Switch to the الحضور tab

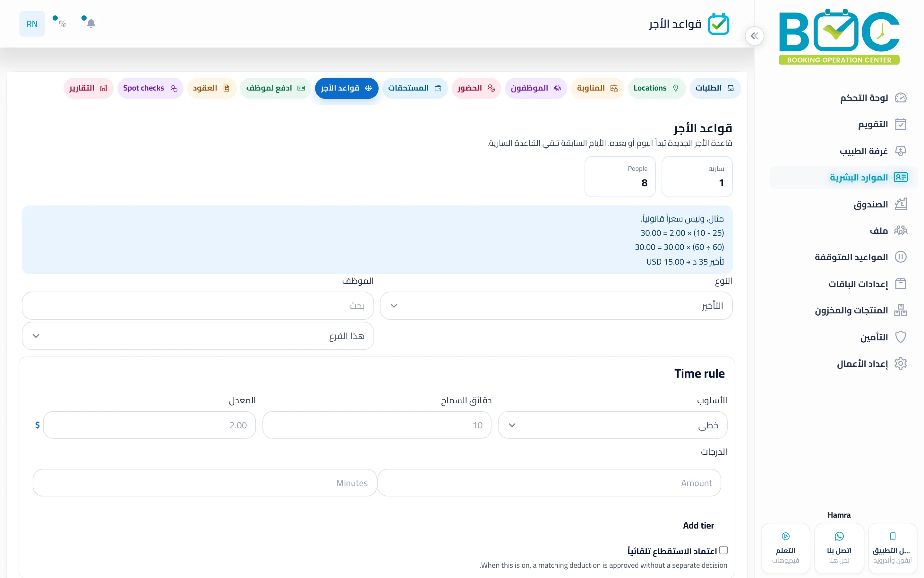[x=476, y=88]
